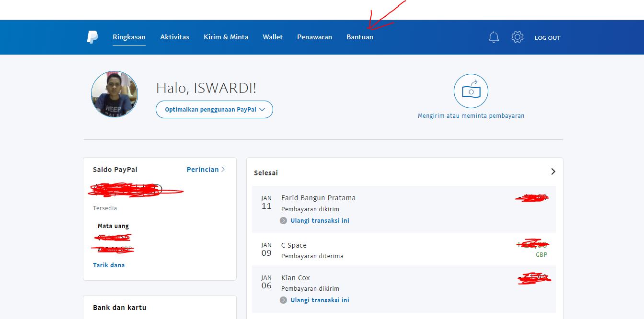Go to Kirim & Minta

pyautogui.click(x=226, y=37)
